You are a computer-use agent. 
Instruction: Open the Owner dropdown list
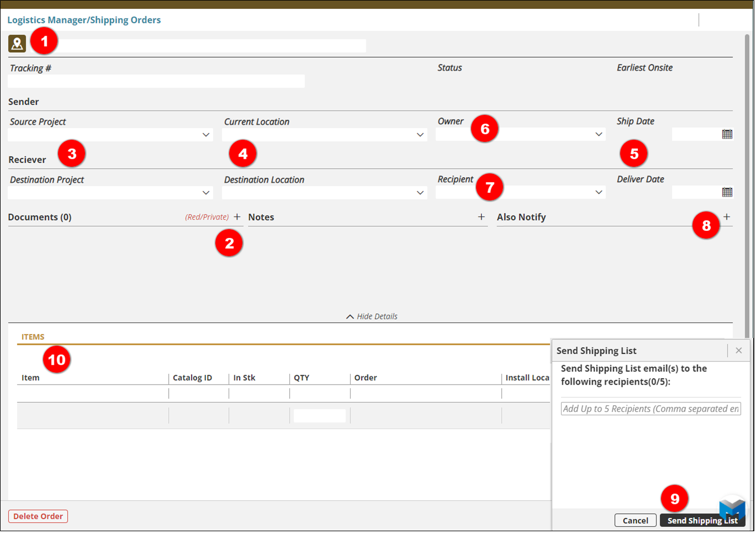pyautogui.click(x=598, y=134)
